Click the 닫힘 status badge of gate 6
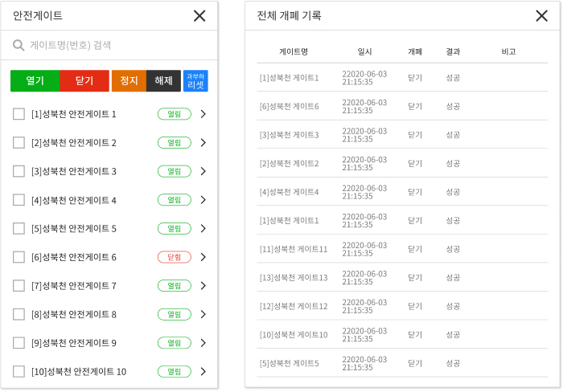 (x=175, y=257)
